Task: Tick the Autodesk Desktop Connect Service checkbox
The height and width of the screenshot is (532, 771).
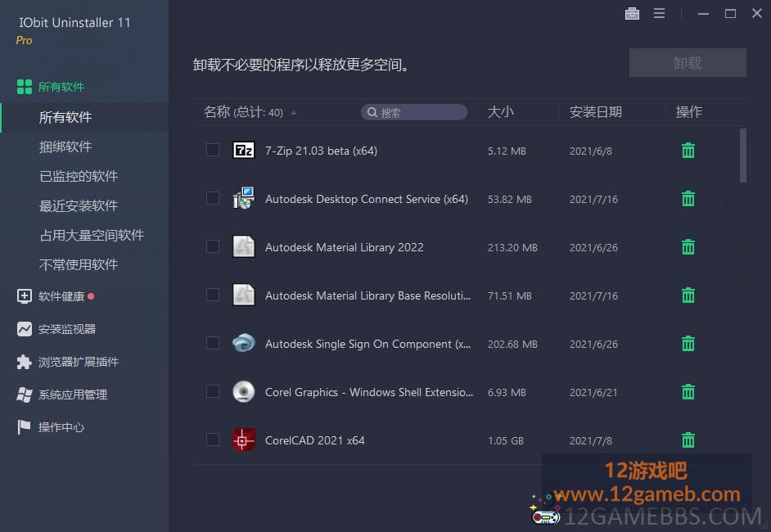Action: tap(213, 198)
